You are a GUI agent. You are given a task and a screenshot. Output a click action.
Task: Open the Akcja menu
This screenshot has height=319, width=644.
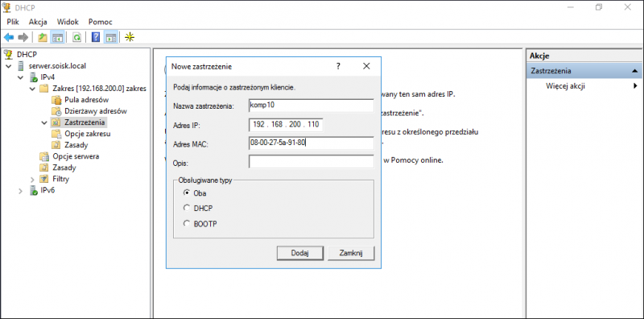pos(38,22)
